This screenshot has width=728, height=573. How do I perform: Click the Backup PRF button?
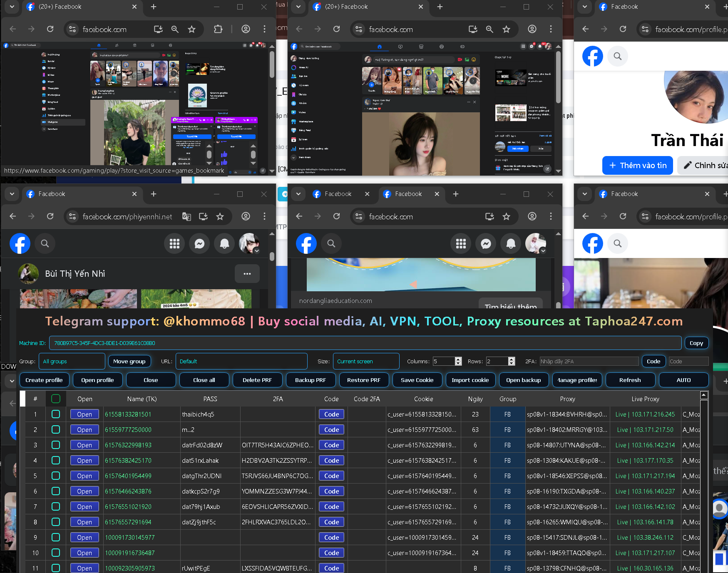tap(311, 380)
